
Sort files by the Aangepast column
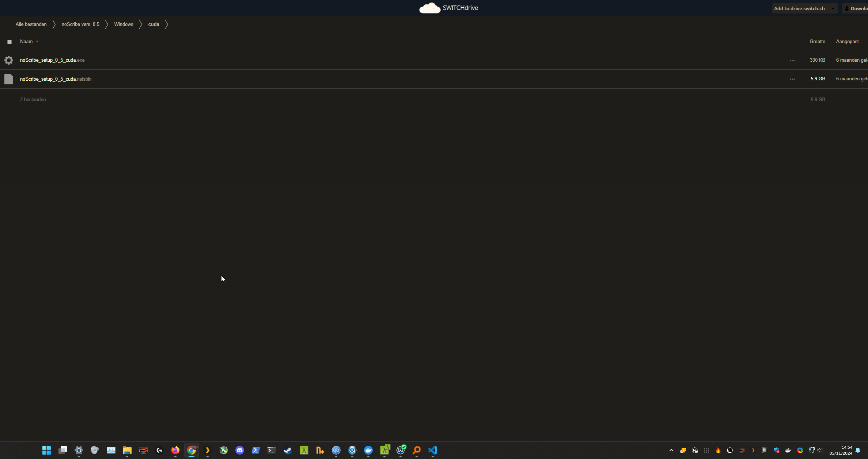coord(847,42)
